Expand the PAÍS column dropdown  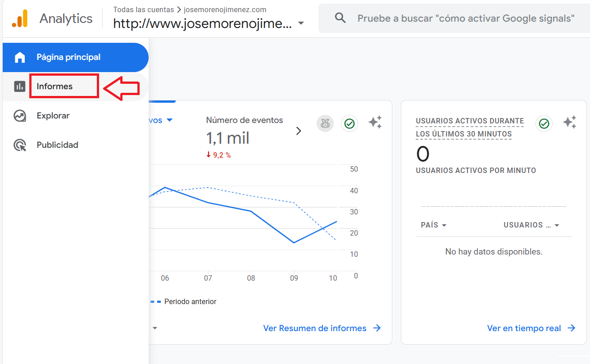444,225
